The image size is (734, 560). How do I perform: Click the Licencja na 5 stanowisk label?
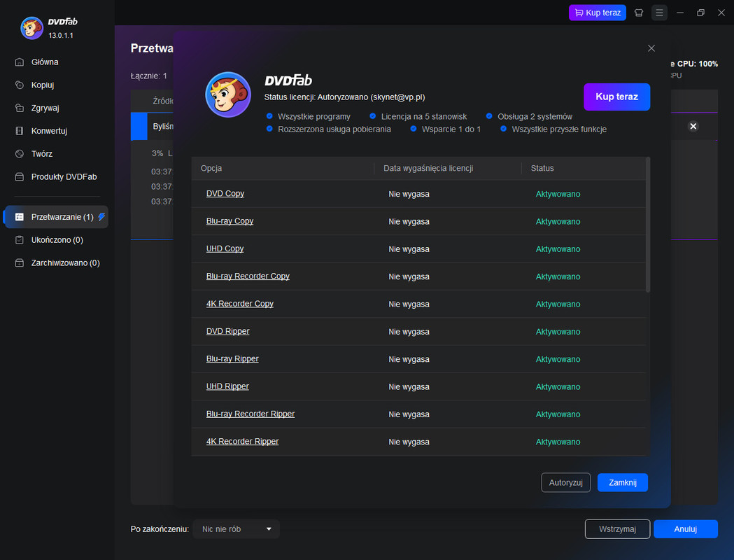(423, 117)
